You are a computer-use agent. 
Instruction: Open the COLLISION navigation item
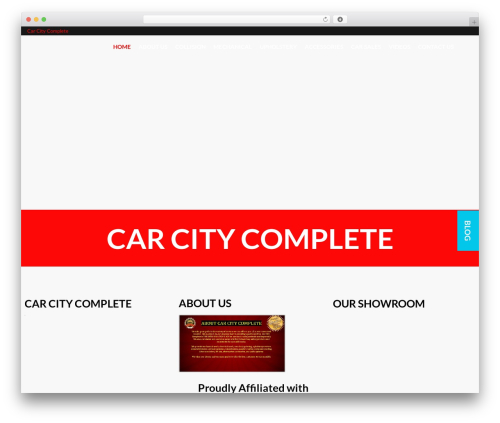(190, 47)
